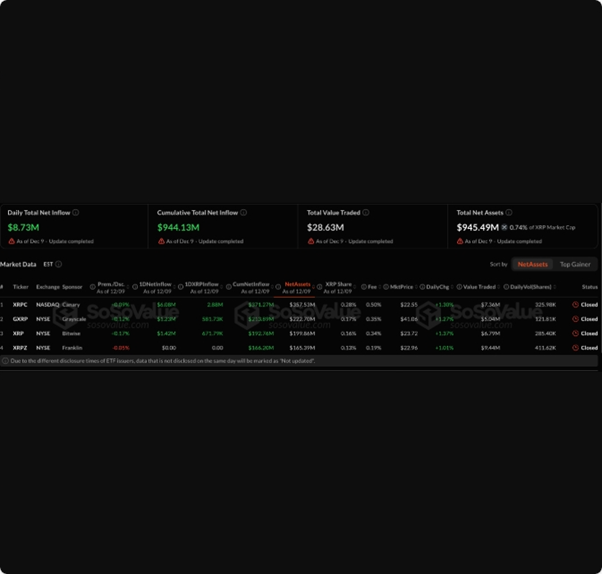
Task: Click the 671.79K XRP inflow cell
Action: tap(212, 333)
